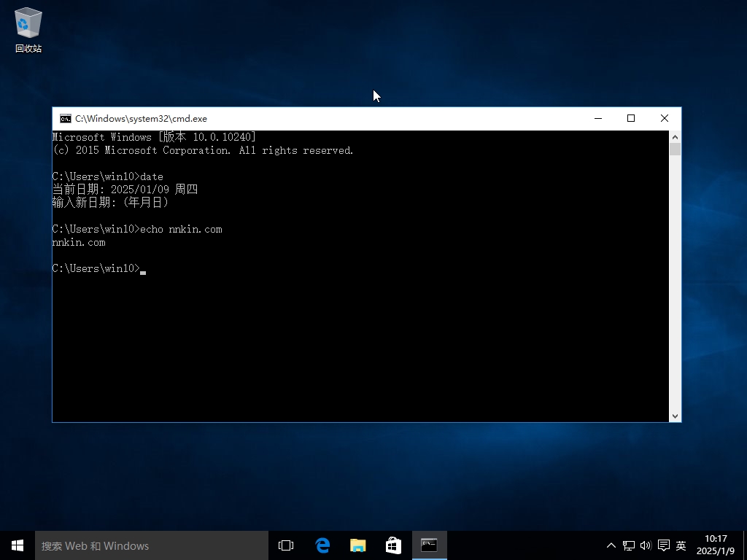Click the cmd vertical scrollbar thumb

[x=676, y=149]
